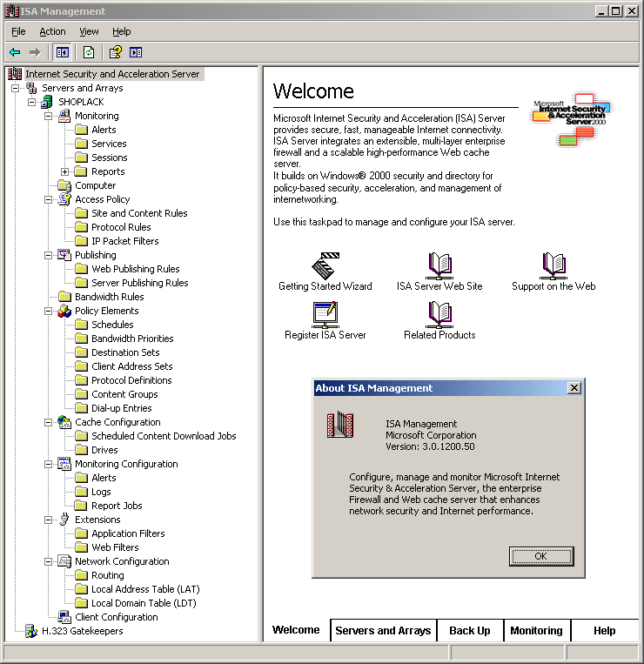This screenshot has height=664, width=644.
Task: Select the H.323 Gatekeepers icon
Action: [31, 632]
